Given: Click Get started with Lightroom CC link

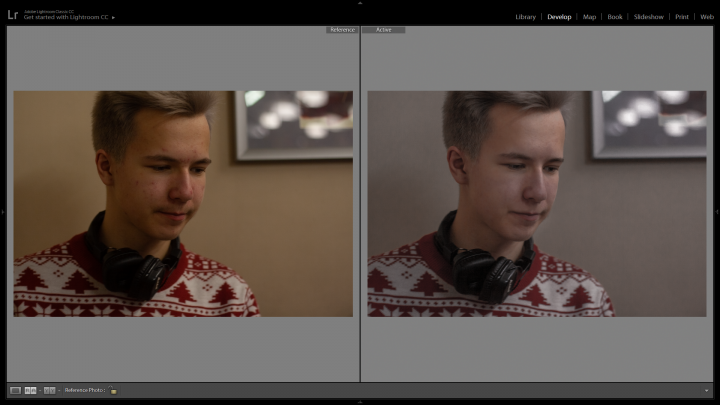Looking at the screenshot, I should (66, 17).
